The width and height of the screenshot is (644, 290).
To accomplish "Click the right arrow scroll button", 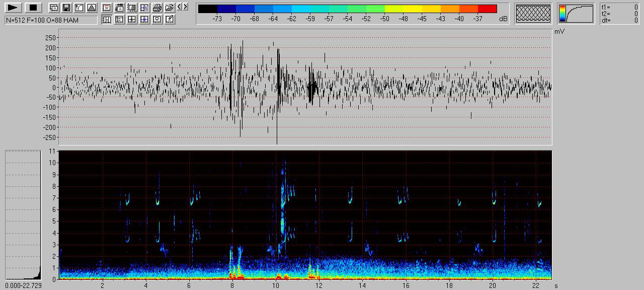I will click(186, 7).
